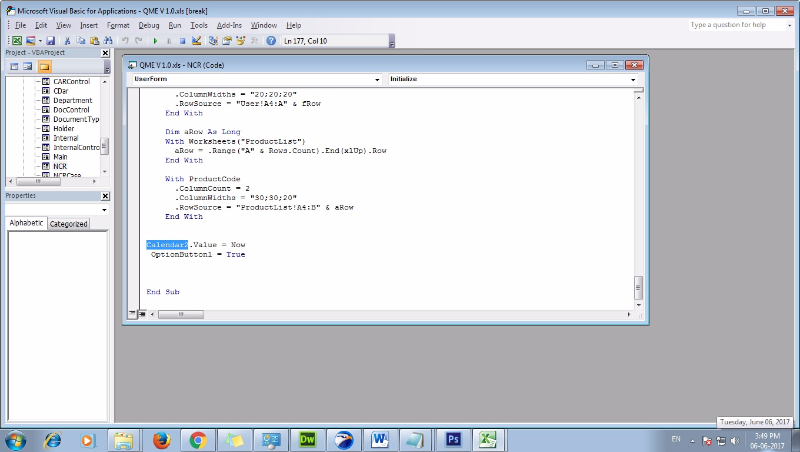
Task: Select the NCR form in project tree
Action: pos(60,165)
